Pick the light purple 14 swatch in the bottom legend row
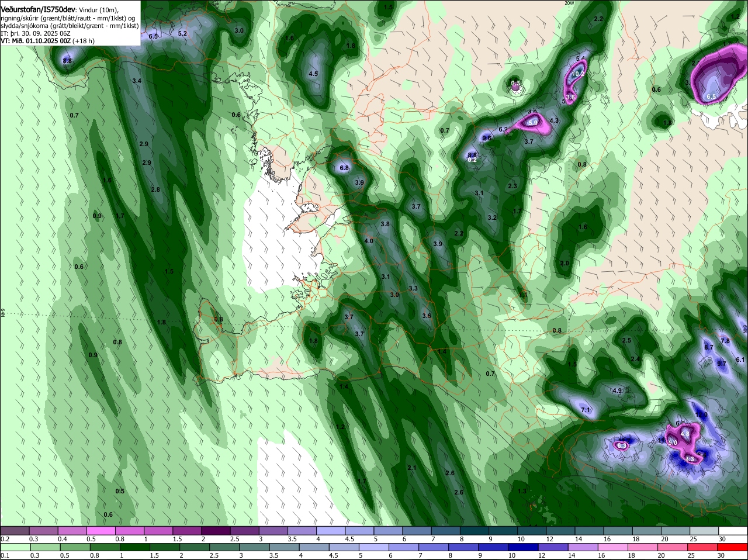 click(x=583, y=547)
